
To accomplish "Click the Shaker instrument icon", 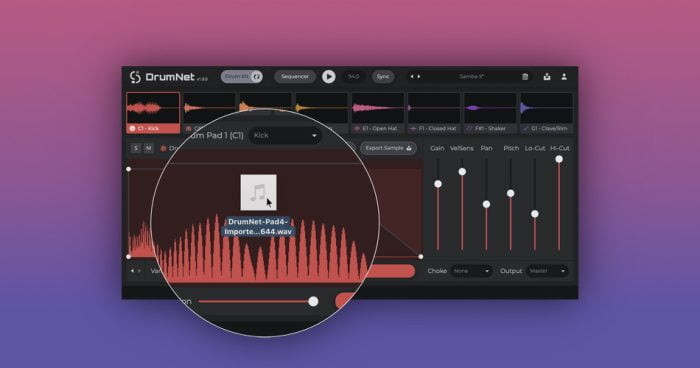I will click(469, 129).
